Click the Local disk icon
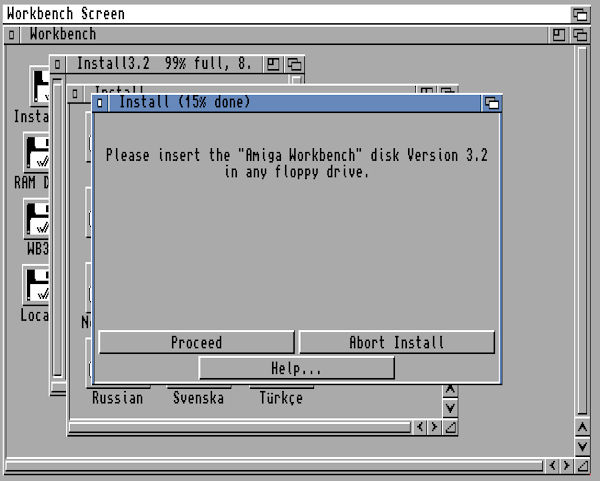Screen dimensions: 600x481 (x=38, y=286)
